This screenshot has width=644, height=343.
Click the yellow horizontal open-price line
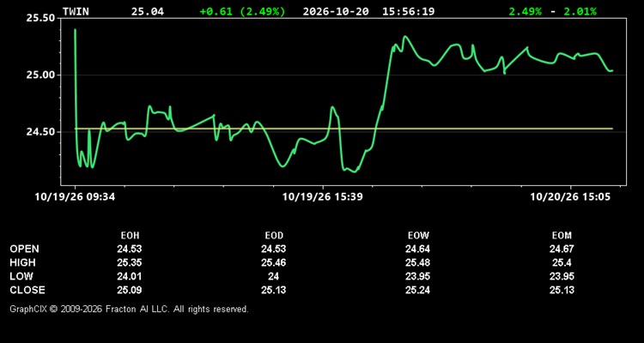(343, 129)
